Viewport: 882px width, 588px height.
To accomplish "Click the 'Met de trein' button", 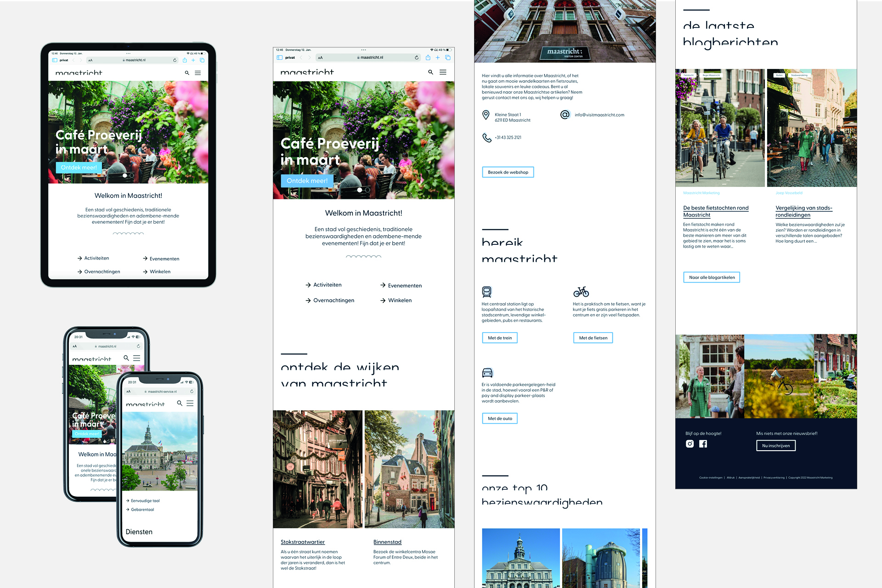I will (500, 338).
